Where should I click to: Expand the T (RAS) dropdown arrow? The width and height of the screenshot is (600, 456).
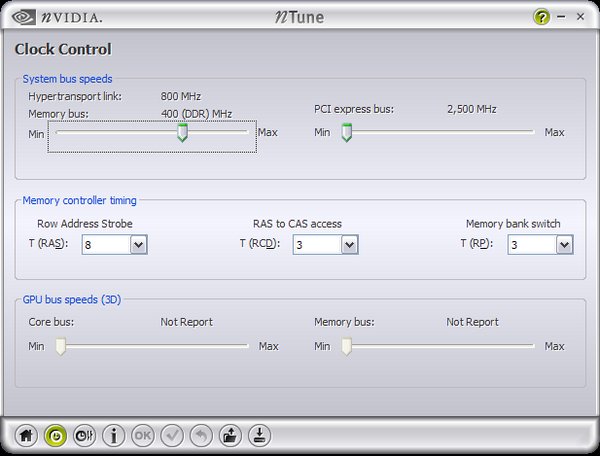(x=139, y=244)
